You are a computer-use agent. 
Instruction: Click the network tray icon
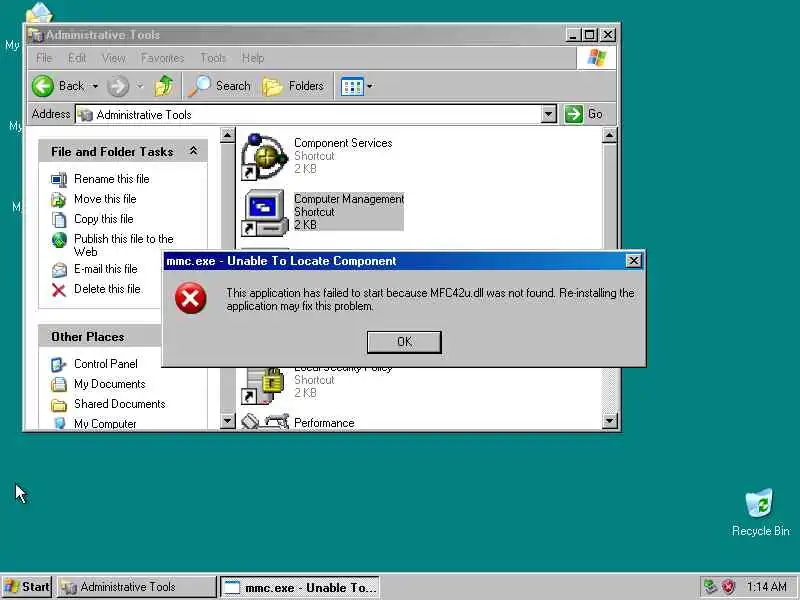[x=710, y=587]
